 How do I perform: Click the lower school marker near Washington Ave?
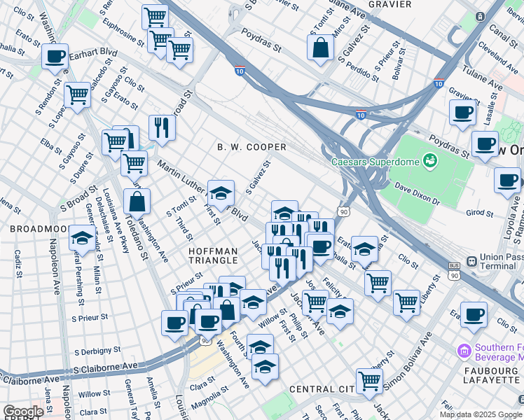(265, 367)
